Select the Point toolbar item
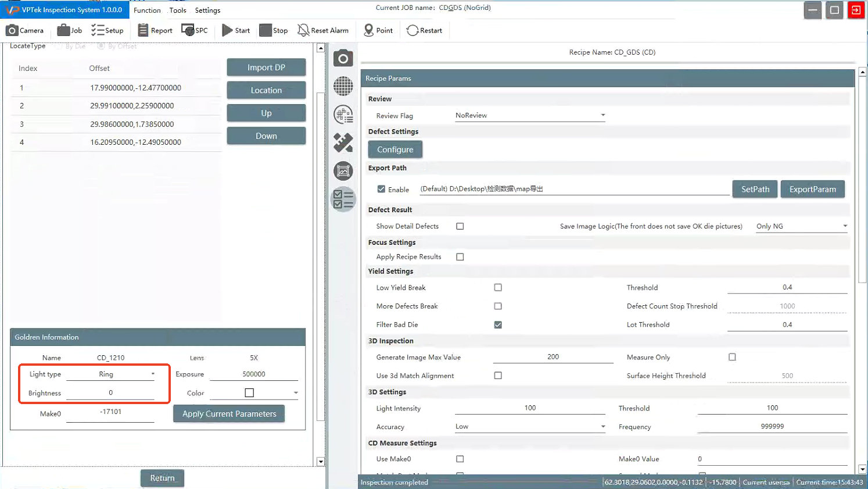The width and height of the screenshot is (868, 489). click(378, 30)
